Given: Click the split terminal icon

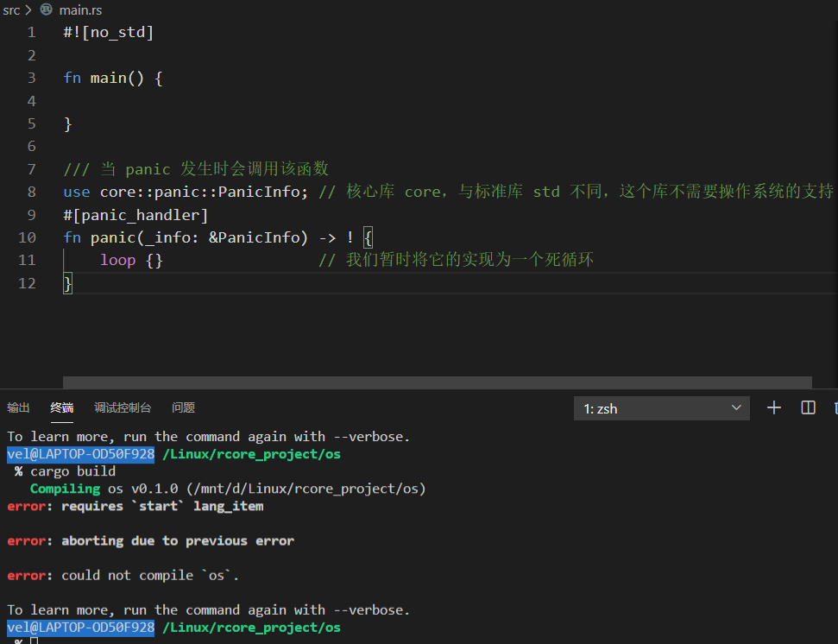Looking at the screenshot, I should tap(809, 407).
